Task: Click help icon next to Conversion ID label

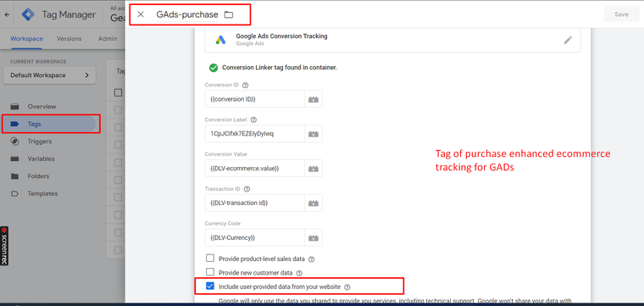Action: coord(246,86)
